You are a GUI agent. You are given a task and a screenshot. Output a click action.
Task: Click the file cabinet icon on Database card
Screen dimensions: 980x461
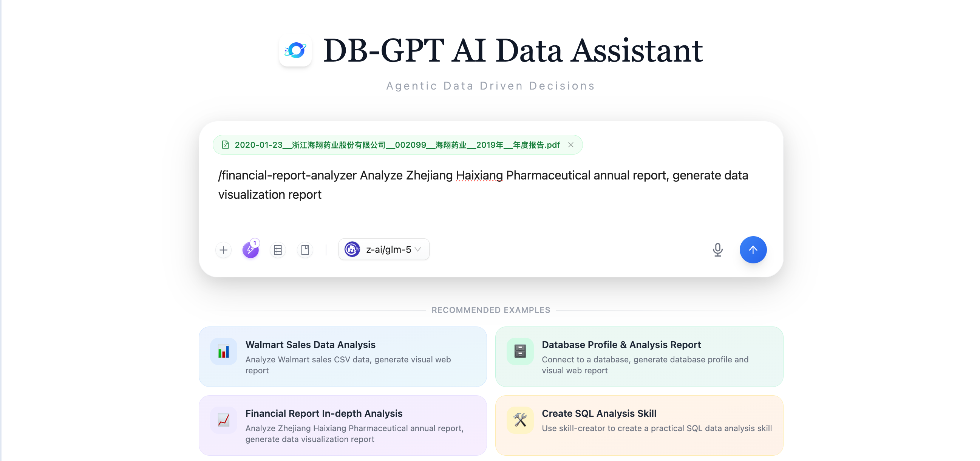[520, 351]
